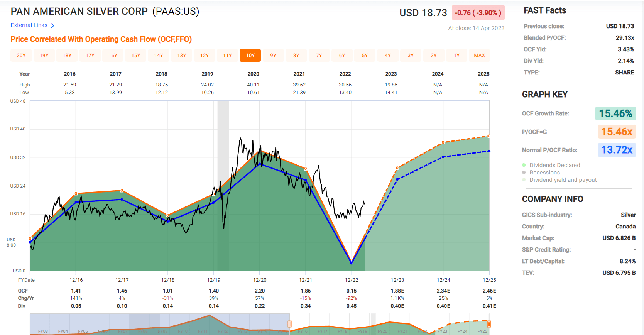Click the 12/22 low data point marker

click(x=352, y=263)
